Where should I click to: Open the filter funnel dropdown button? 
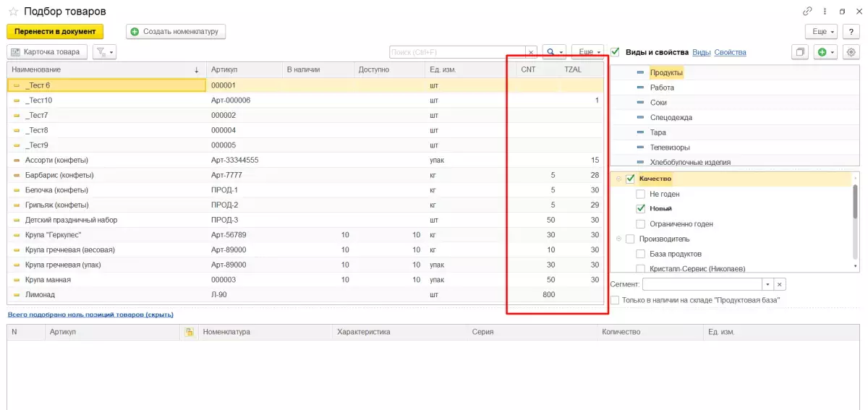point(105,52)
